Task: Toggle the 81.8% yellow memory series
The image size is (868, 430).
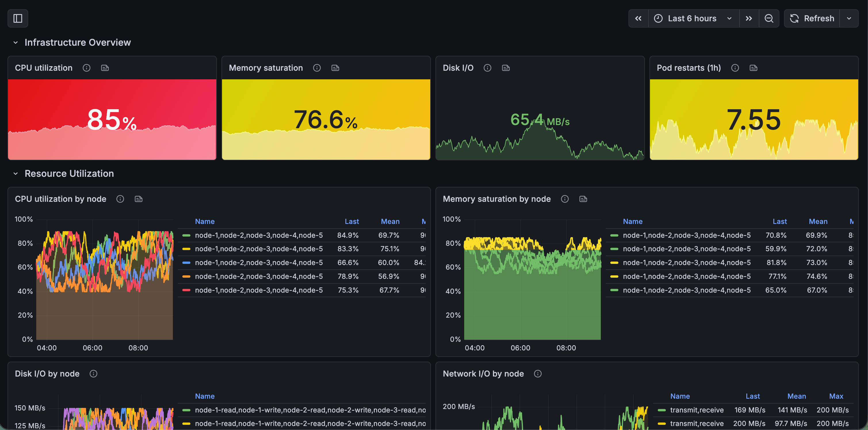Action: pyautogui.click(x=687, y=263)
